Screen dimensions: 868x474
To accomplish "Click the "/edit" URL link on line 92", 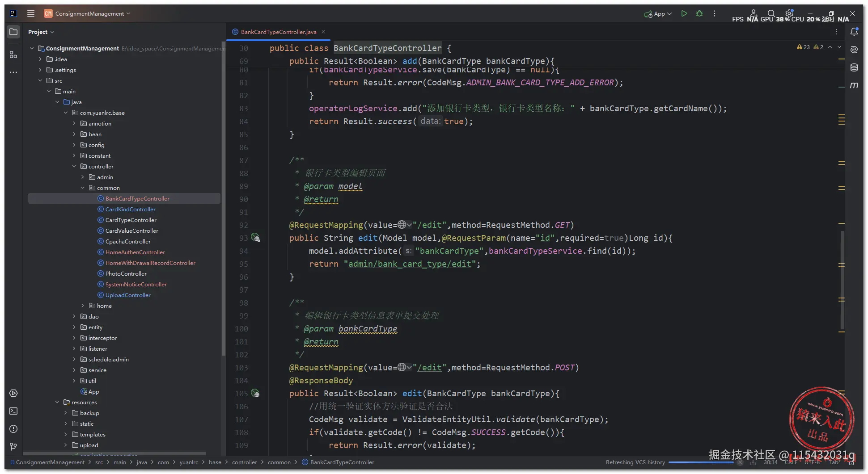I will (x=429, y=225).
